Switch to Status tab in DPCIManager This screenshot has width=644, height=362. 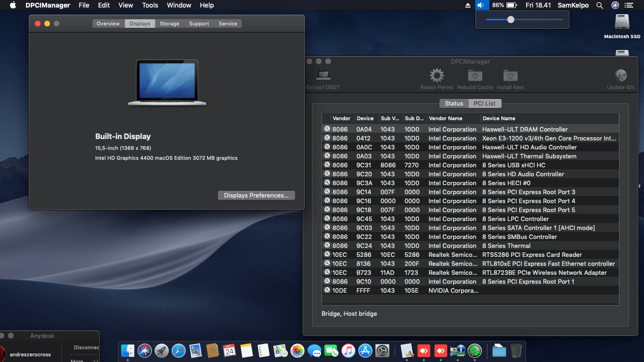pyautogui.click(x=454, y=103)
